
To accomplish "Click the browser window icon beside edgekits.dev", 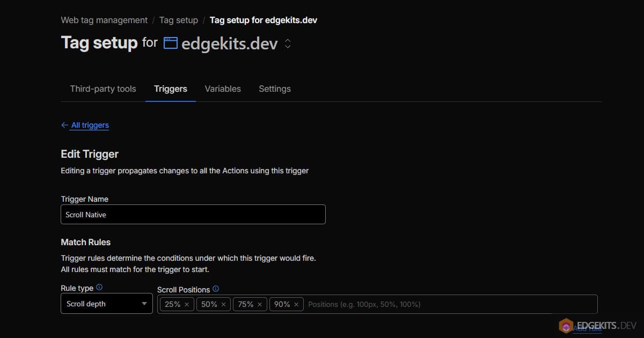I will tap(171, 43).
